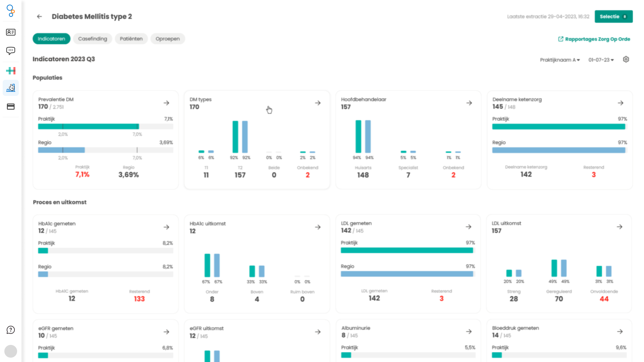This screenshot has height=362, width=644.
Task: Click the back arrow beside Diabetes Mellitis title
Action: coord(40,16)
